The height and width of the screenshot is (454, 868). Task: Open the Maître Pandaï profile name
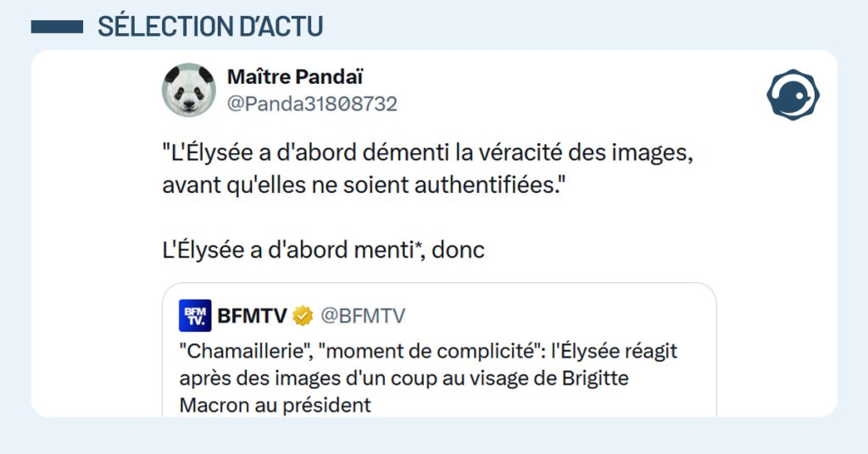point(295,77)
